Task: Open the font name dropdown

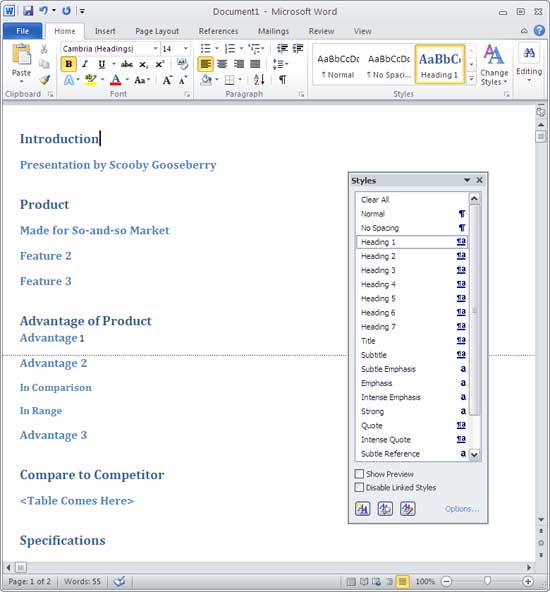Action: [155, 49]
